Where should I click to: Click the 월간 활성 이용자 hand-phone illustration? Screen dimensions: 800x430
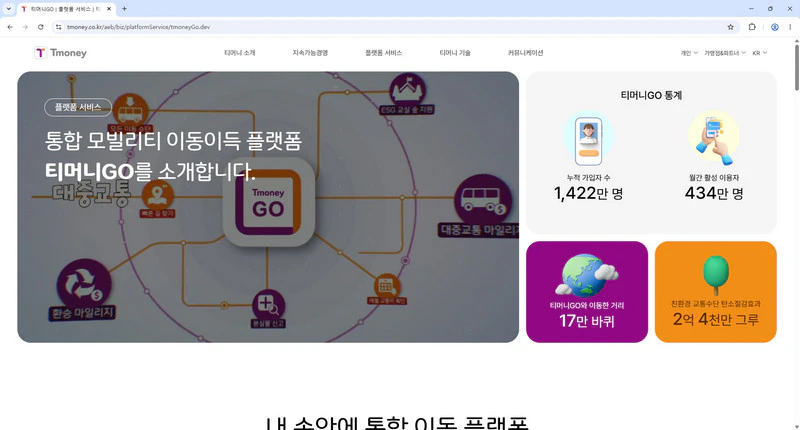[x=714, y=138]
